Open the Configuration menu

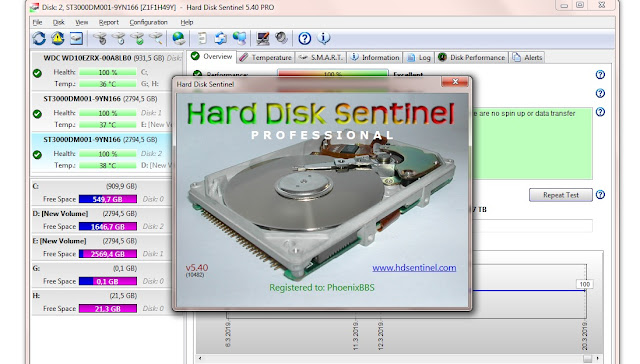pos(149,22)
